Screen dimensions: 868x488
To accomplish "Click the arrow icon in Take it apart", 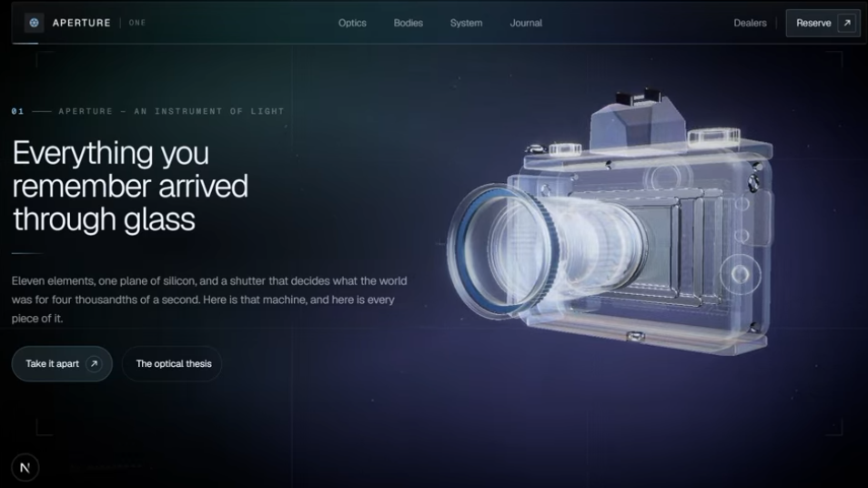I will tap(94, 364).
